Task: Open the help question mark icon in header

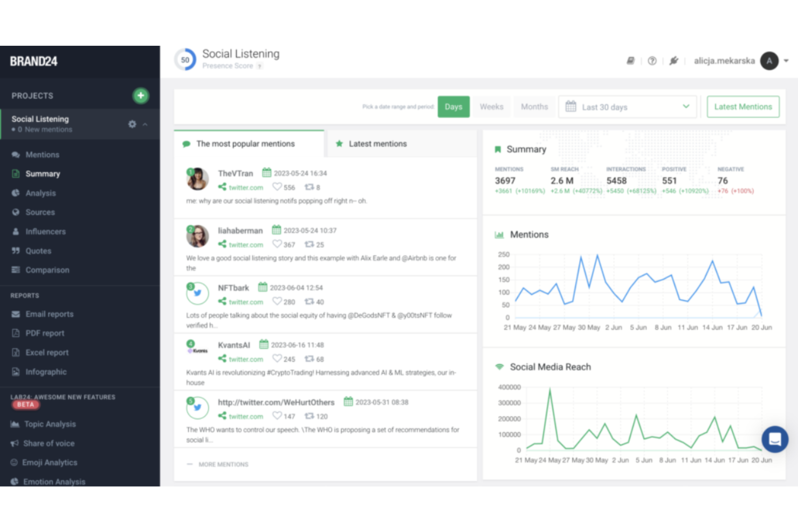Action: [652, 61]
